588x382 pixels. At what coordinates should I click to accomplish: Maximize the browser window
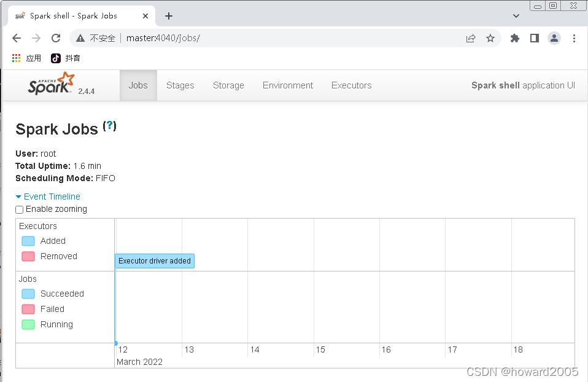tap(553, 6)
